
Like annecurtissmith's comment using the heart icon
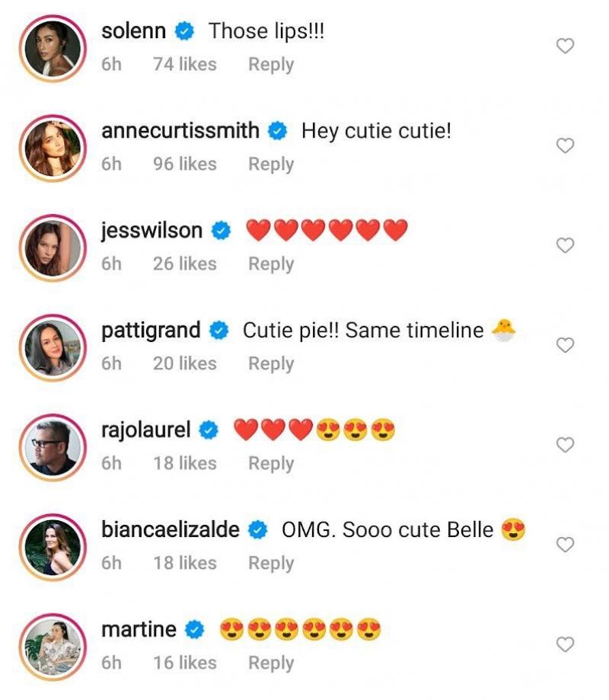(x=564, y=146)
